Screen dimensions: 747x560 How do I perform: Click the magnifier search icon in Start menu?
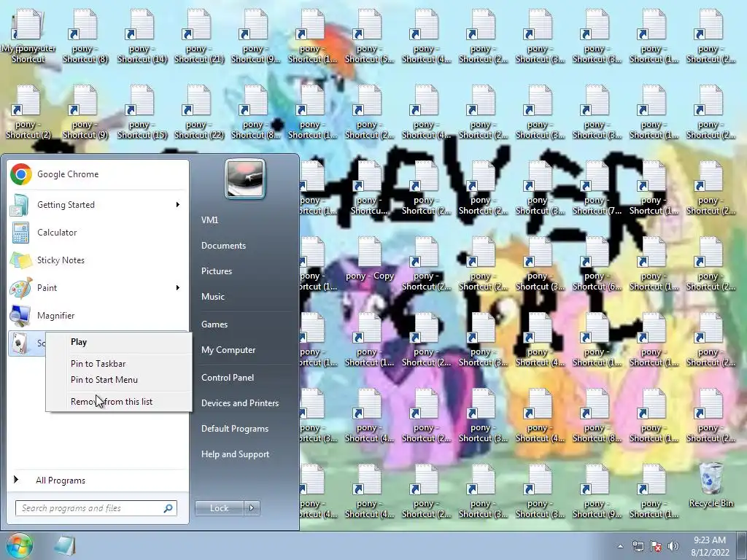168,508
